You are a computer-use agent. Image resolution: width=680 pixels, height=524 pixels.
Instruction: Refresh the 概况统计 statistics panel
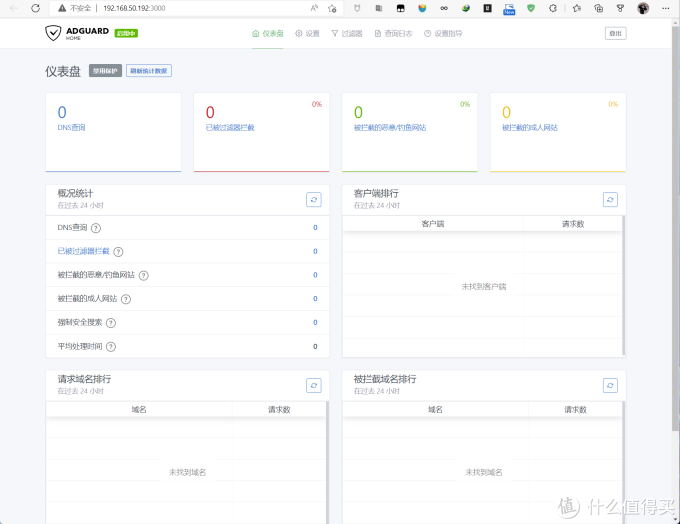pyautogui.click(x=313, y=200)
